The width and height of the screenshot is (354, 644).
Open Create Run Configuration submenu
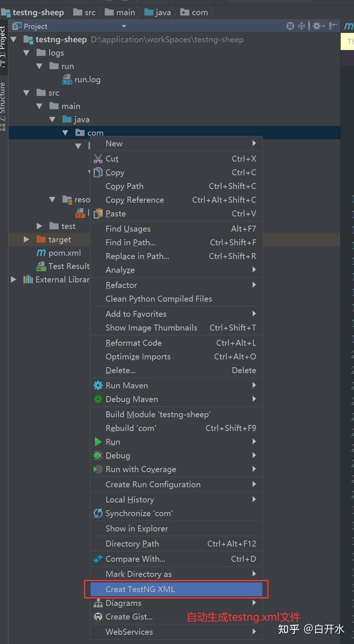point(176,484)
